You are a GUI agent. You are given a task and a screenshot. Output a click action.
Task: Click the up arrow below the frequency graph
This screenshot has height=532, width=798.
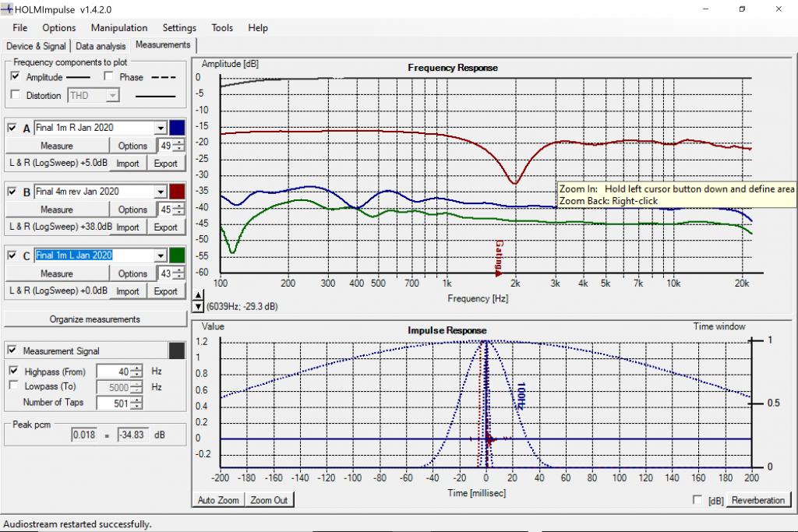point(199,295)
